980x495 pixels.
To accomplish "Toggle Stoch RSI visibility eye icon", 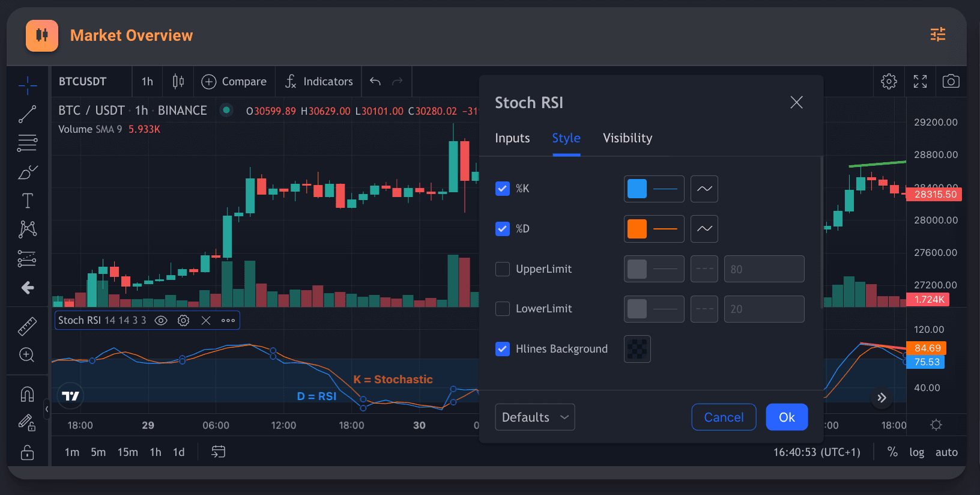I will pos(161,321).
